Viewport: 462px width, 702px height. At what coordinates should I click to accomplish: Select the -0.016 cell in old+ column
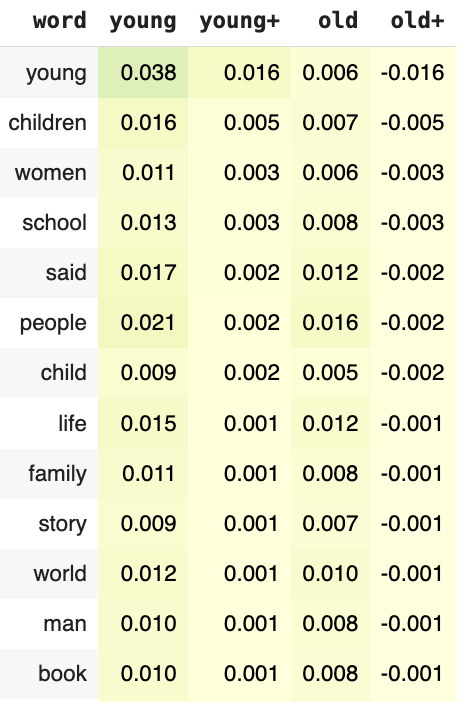pos(412,73)
